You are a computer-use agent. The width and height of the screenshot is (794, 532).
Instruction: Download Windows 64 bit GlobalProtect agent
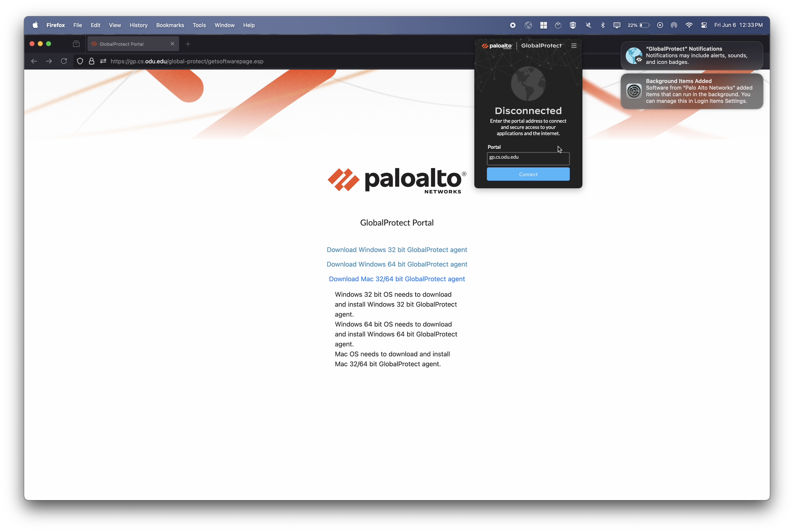(x=397, y=264)
